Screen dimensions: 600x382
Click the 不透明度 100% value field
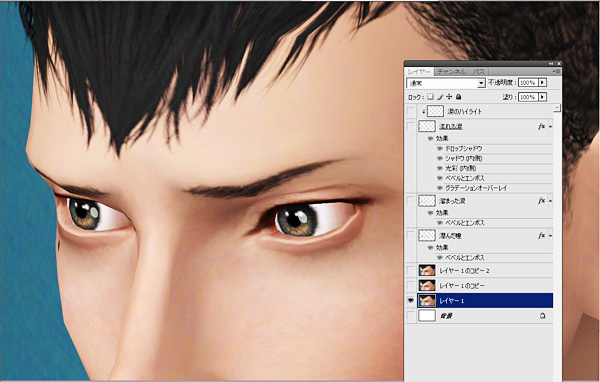[528, 82]
